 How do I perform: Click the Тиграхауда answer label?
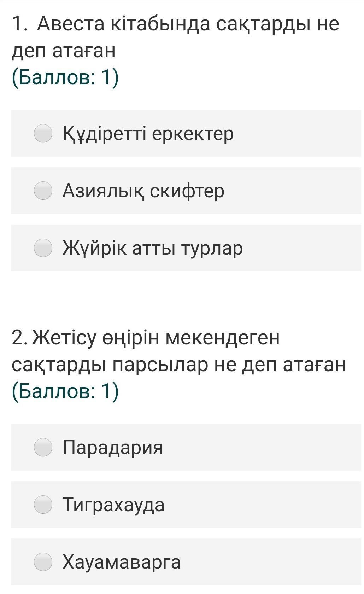(113, 505)
